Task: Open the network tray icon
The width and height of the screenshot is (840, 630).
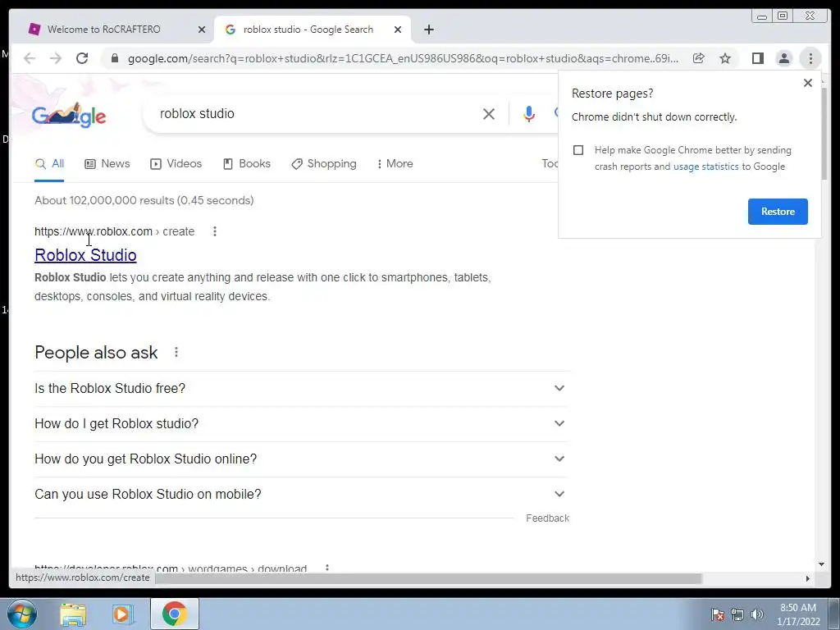Action: pyautogui.click(x=737, y=614)
